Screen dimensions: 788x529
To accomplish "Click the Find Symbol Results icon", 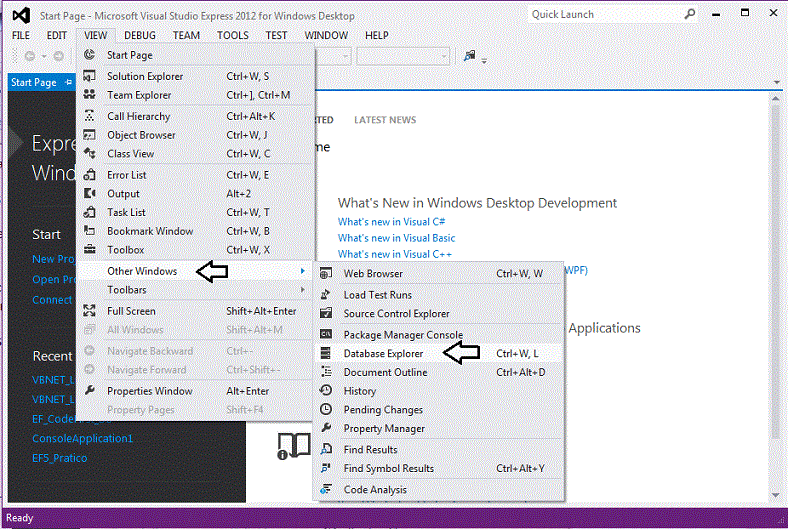I will 326,468.
